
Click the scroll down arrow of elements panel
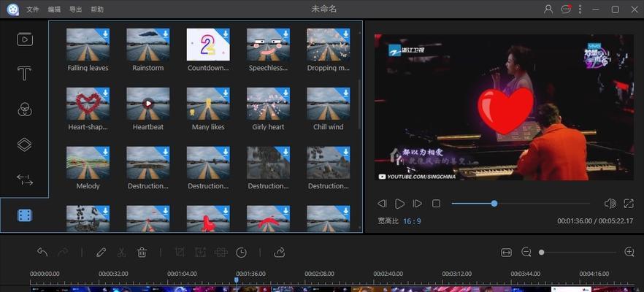pyautogui.click(x=360, y=228)
